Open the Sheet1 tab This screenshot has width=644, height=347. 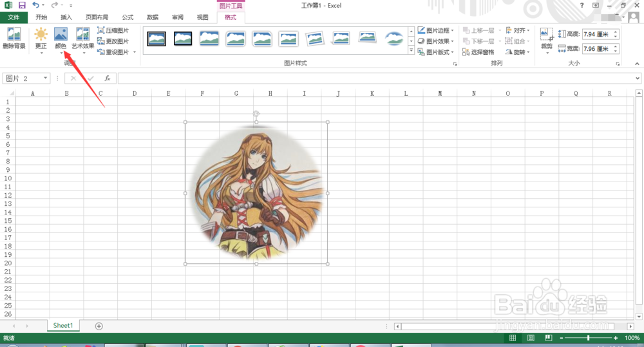(63, 325)
